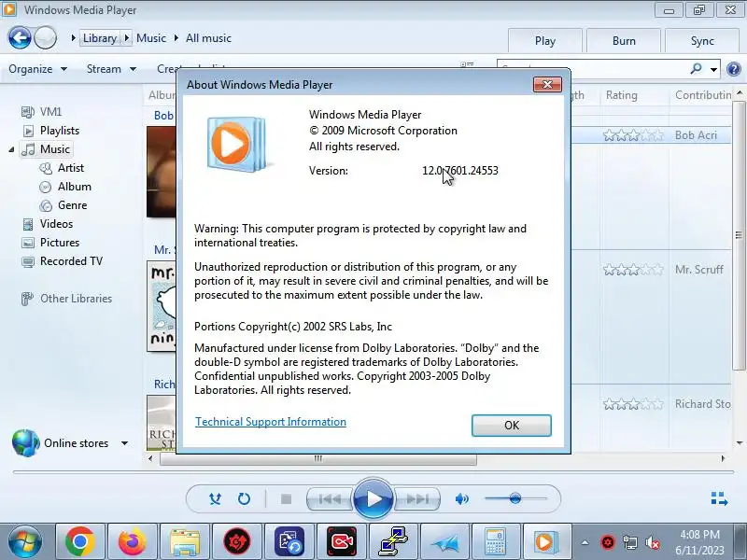Open the Sync tab
Viewport: 747px width, 560px height.
click(x=702, y=41)
